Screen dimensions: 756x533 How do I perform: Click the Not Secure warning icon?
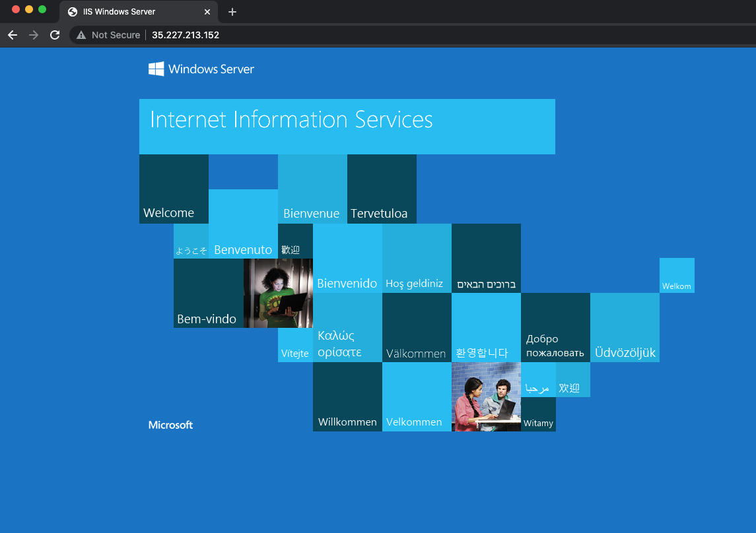click(81, 35)
